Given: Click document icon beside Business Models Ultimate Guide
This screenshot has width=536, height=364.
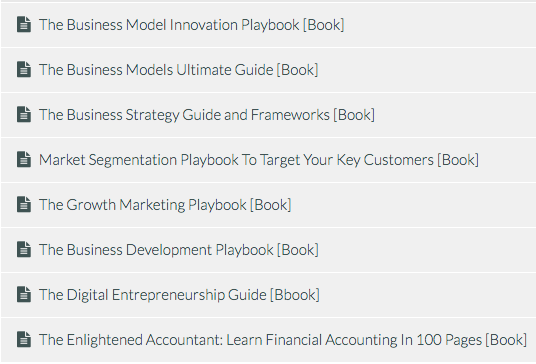Looking at the screenshot, I should (24, 69).
